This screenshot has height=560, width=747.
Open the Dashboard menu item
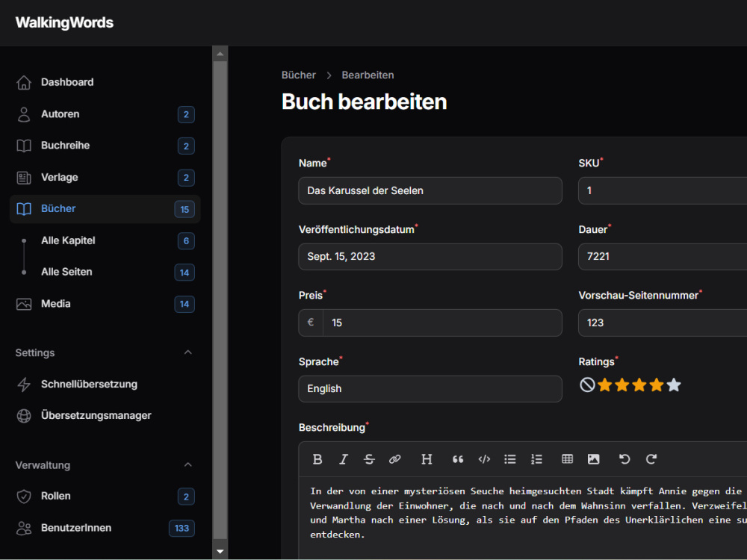[x=105, y=82]
